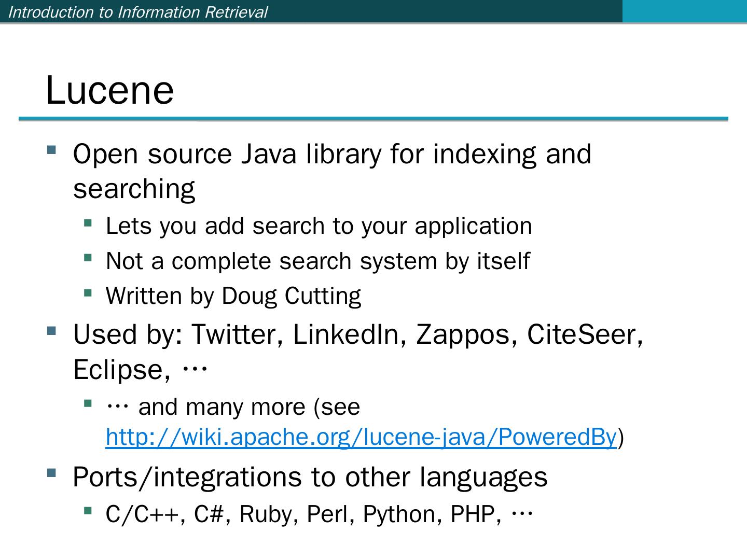Click the bullet marker before "C/C++, C#, Ruby"
Screen dimensions: 747x560
[88, 511]
